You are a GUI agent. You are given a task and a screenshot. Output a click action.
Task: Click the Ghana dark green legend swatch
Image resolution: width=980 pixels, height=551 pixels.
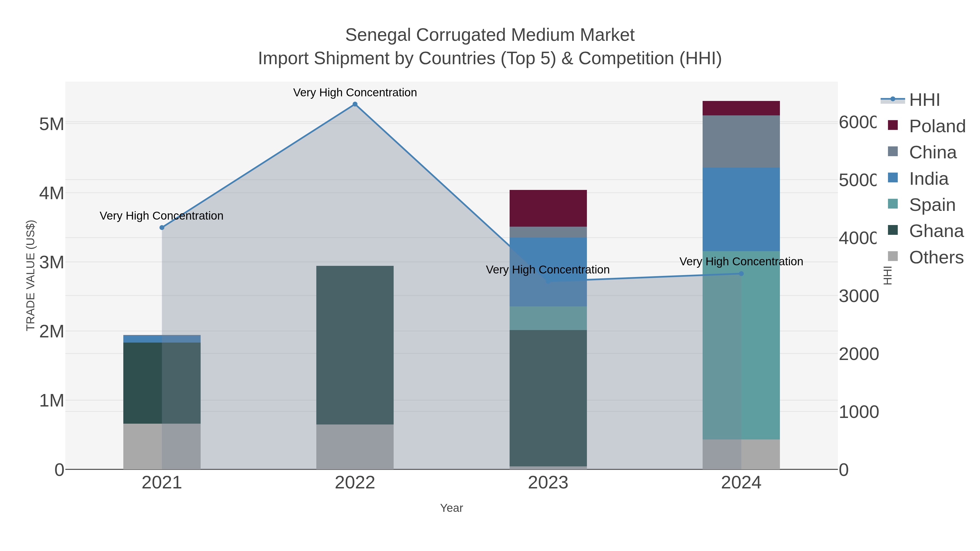coord(893,230)
